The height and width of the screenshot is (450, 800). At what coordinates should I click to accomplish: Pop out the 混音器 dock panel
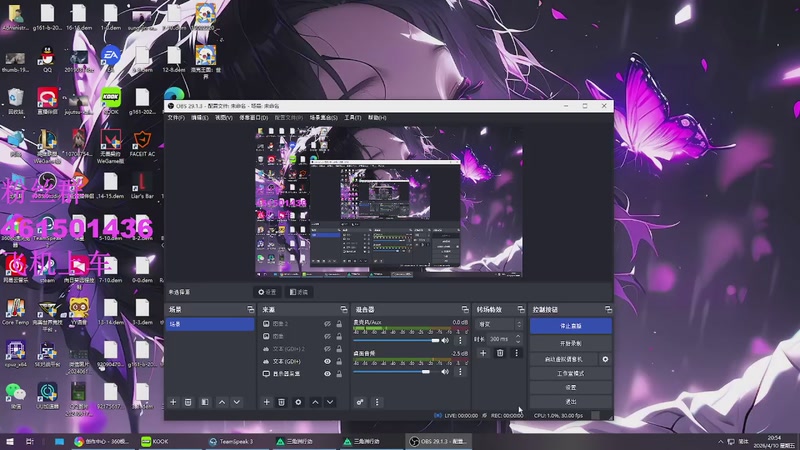[x=465, y=309]
